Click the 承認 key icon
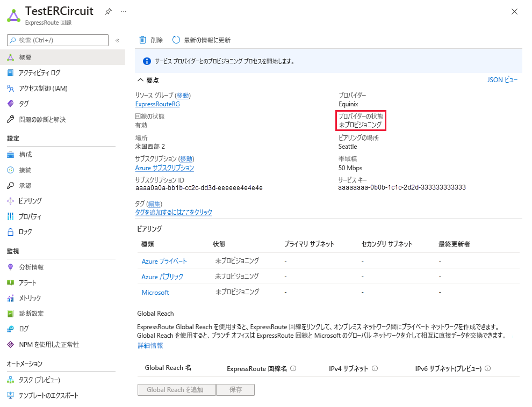The width and height of the screenshot is (532, 407). coord(11,185)
